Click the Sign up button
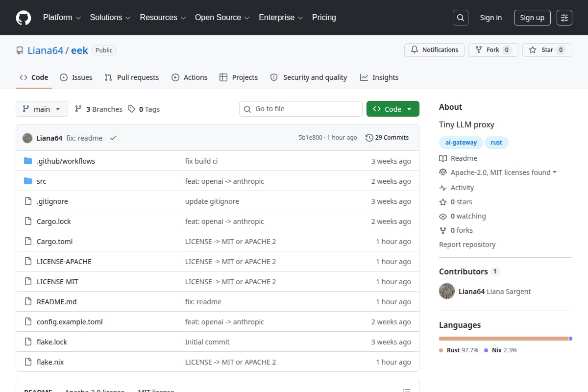The width and height of the screenshot is (588, 392). tap(532, 18)
